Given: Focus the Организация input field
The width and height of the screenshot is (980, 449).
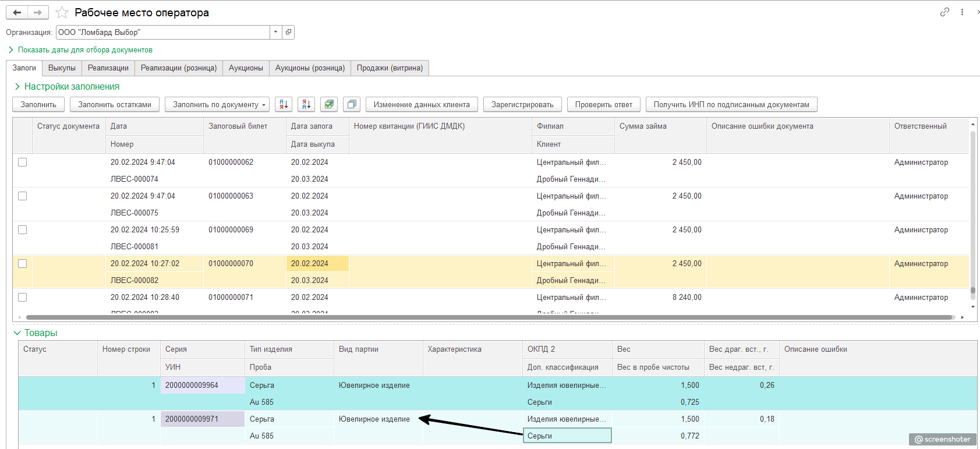Looking at the screenshot, I should [x=163, y=32].
